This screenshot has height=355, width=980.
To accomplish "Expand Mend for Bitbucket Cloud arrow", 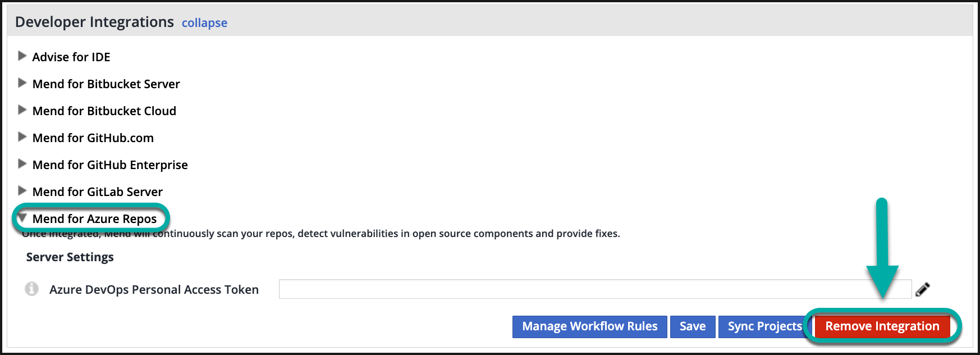I will (x=22, y=110).
